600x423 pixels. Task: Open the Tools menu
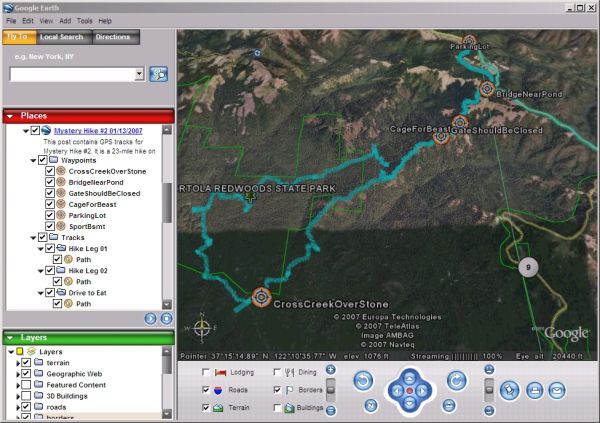(x=85, y=21)
